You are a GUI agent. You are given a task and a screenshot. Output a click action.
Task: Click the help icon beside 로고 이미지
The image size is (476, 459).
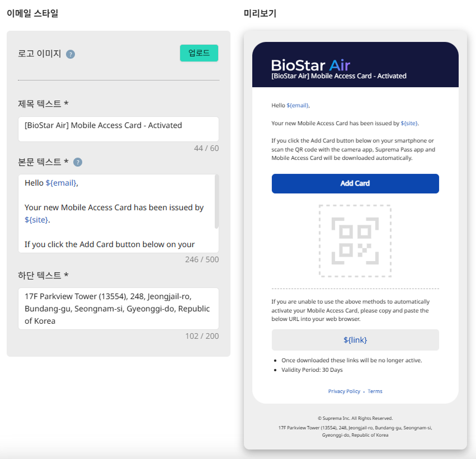(70, 54)
